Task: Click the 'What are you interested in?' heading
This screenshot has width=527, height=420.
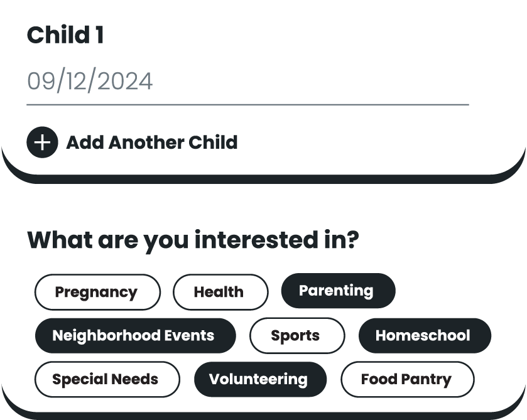Action: coord(193,240)
